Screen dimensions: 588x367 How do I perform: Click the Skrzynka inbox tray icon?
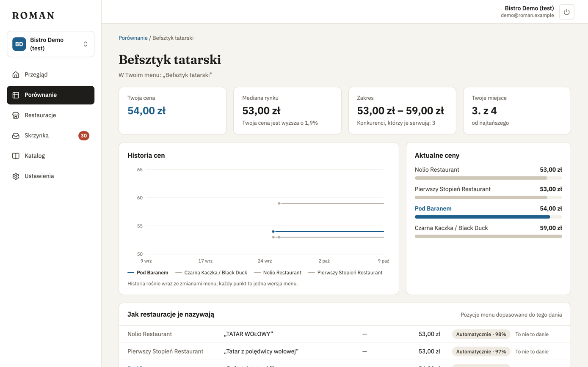click(x=16, y=136)
